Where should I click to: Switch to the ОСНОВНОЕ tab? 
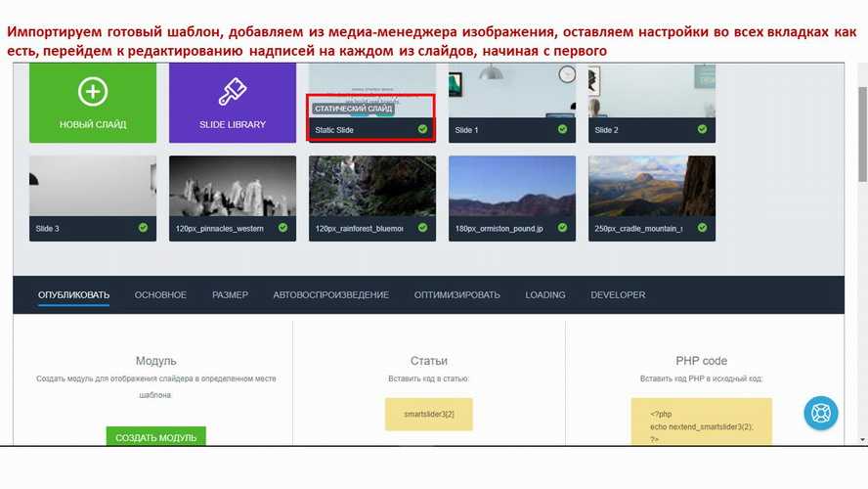click(x=160, y=295)
